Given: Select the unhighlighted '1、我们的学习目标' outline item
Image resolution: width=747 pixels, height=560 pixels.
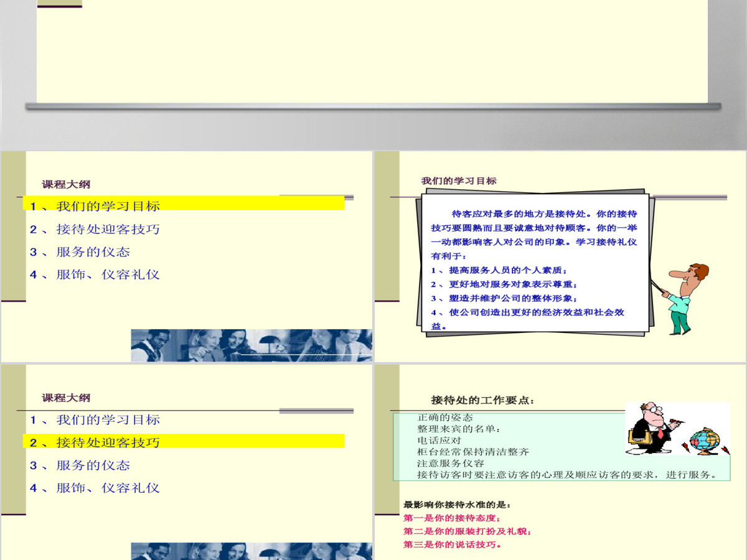Looking at the screenshot, I should click(95, 420).
